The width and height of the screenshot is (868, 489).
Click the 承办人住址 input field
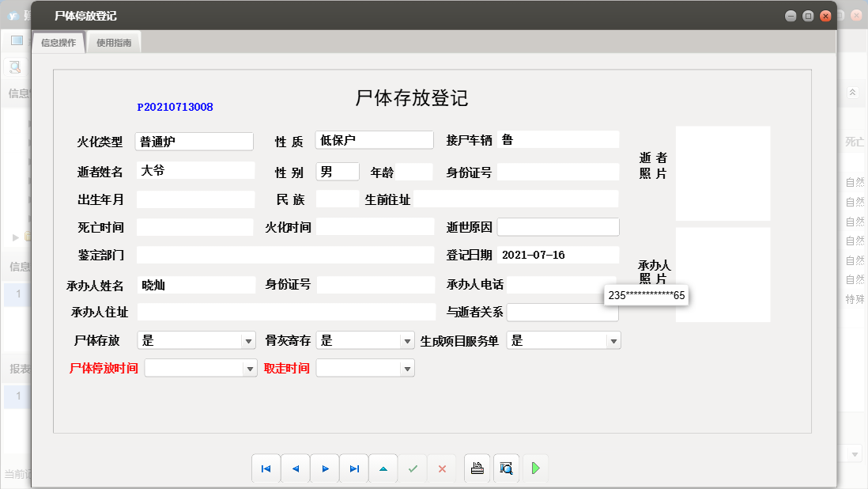point(286,312)
